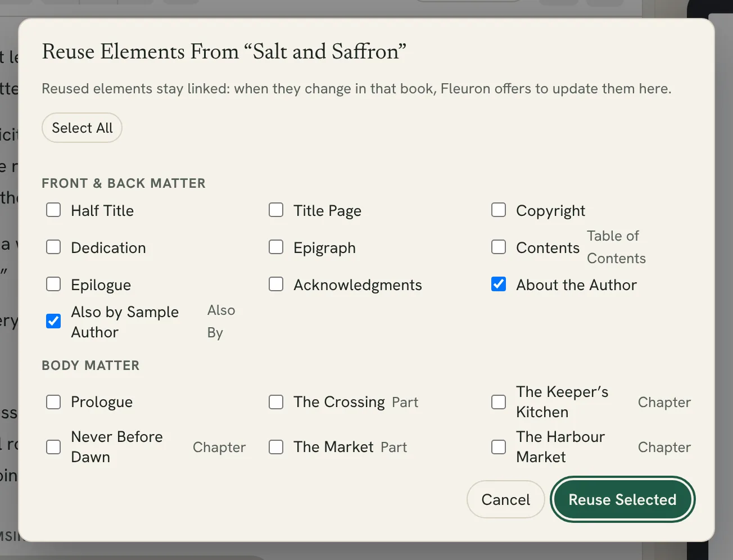Viewport: 733px width, 560px height.
Task: Click the "Table of Contents" type tag
Action: pyautogui.click(x=617, y=247)
